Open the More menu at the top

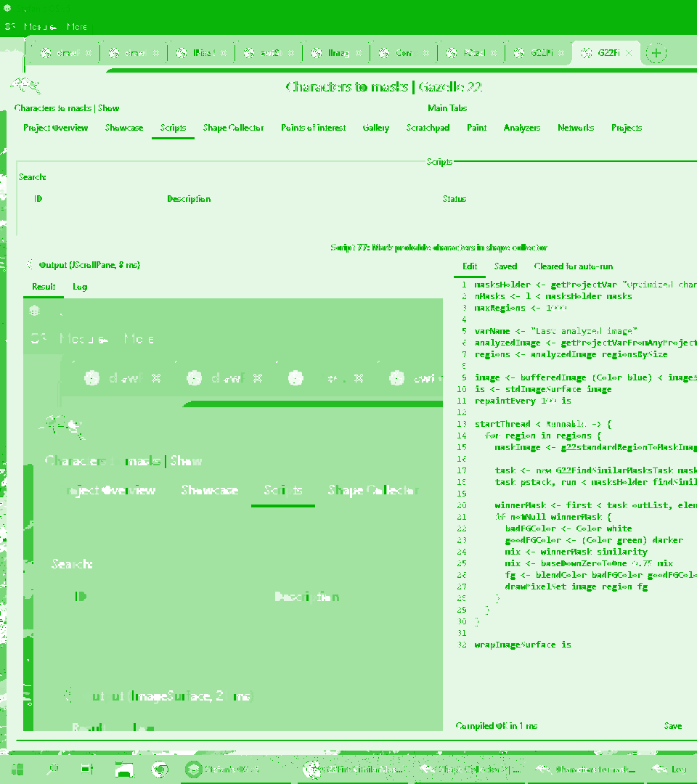point(77,27)
